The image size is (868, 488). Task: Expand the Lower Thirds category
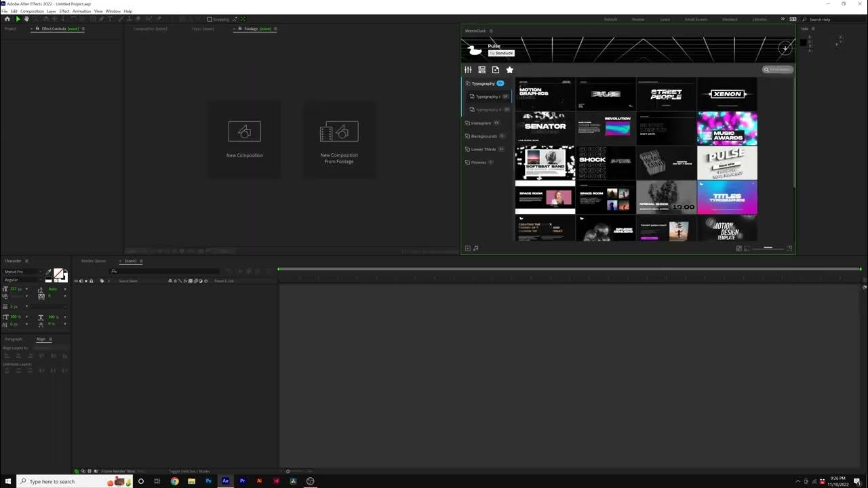(x=484, y=149)
